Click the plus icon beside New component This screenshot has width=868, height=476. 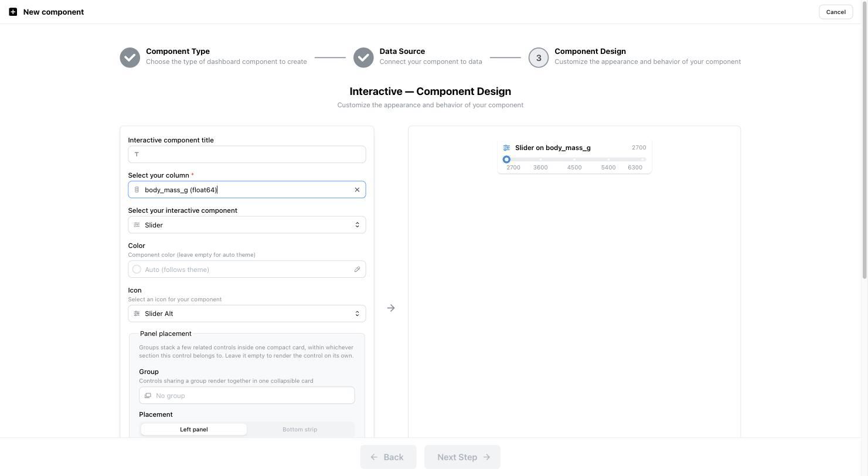pyautogui.click(x=13, y=12)
